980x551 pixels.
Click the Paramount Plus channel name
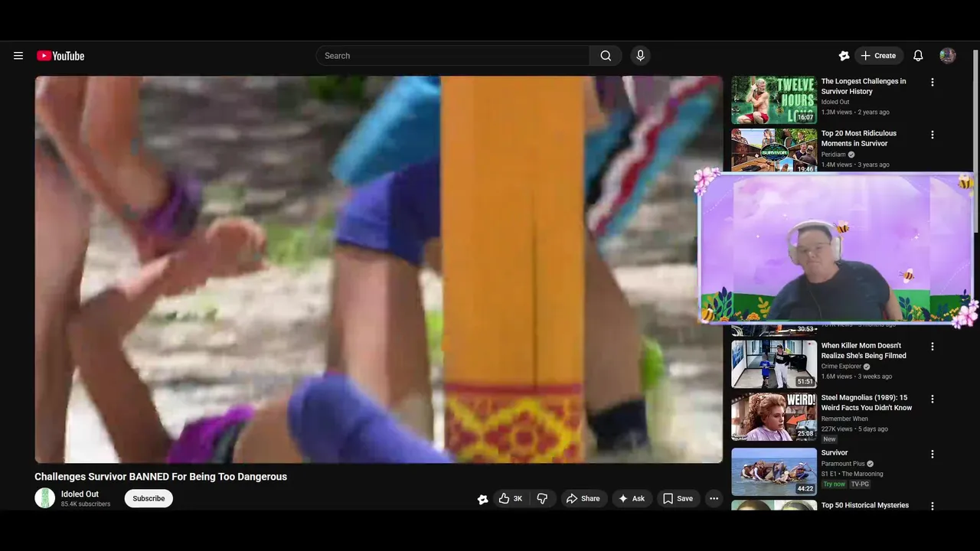point(843,464)
